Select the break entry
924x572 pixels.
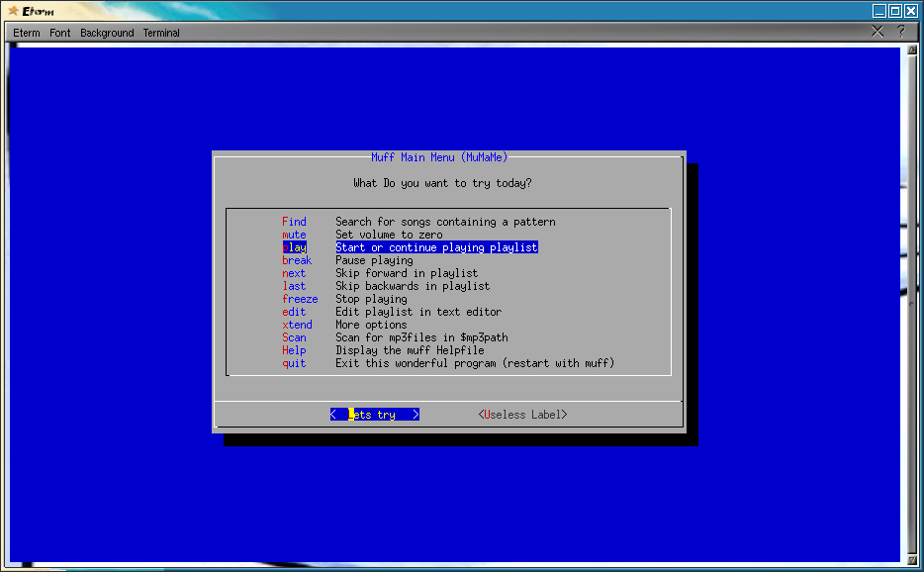297,260
